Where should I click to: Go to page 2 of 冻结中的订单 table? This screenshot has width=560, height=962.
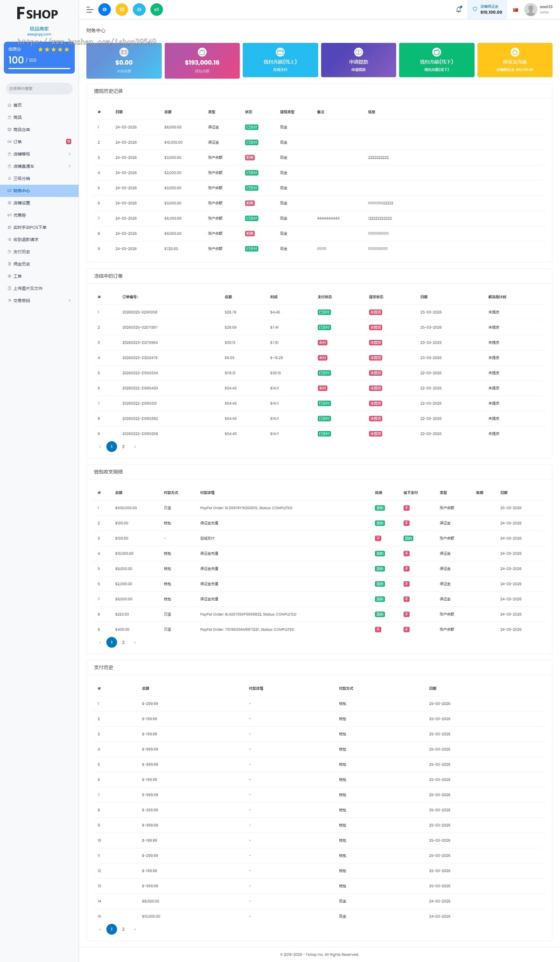tap(123, 447)
